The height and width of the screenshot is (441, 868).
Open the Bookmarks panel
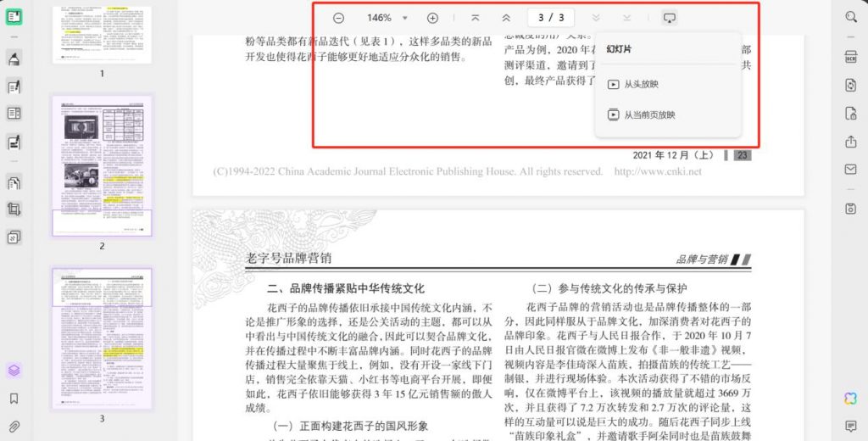click(x=14, y=399)
